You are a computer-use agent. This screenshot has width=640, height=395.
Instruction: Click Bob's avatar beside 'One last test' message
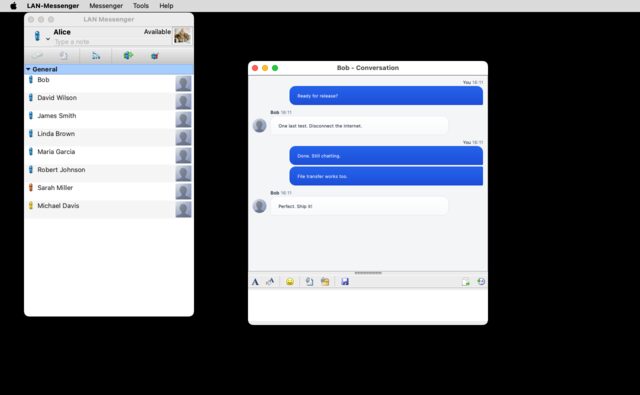pos(260,126)
